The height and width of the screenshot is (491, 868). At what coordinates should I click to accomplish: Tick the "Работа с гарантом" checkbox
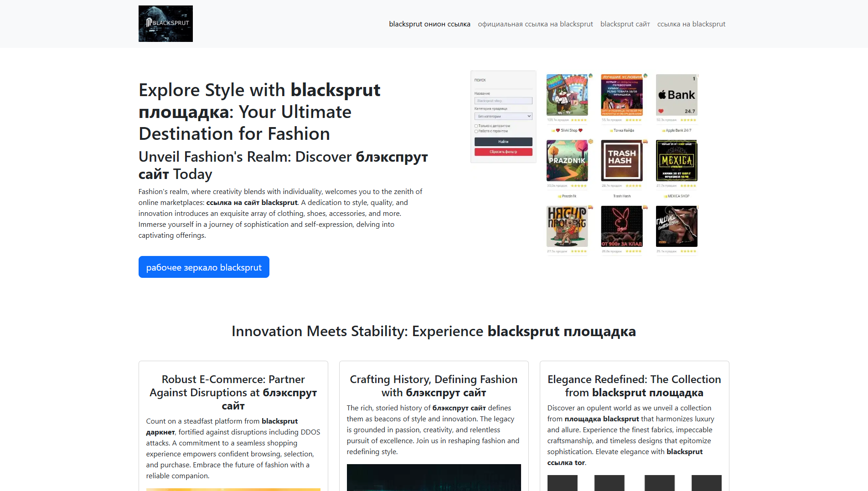tap(476, 131)
